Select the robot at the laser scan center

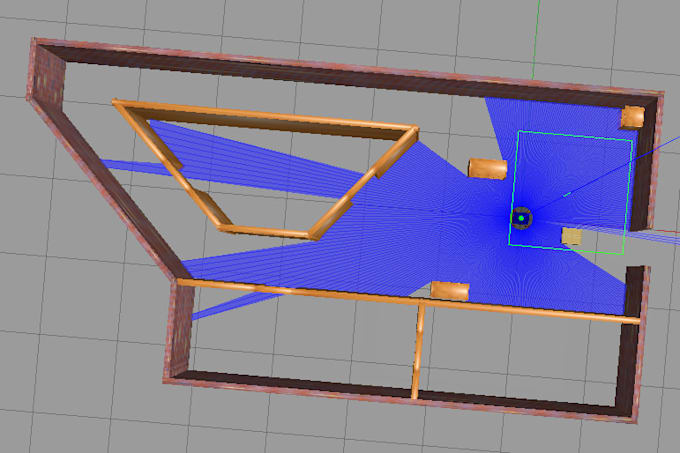tap(521, 218)
